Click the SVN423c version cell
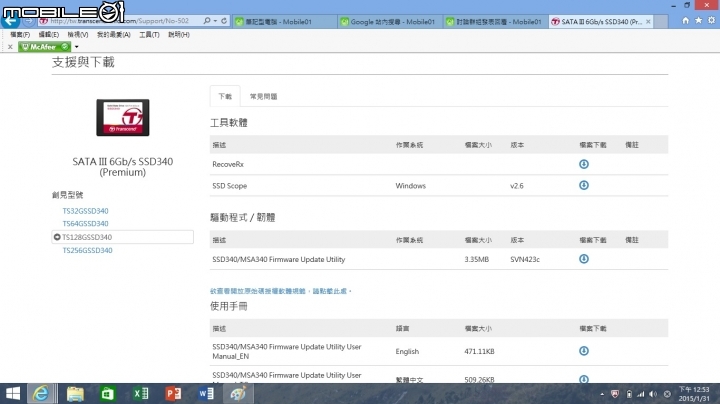This screenshot has width=720, height=404. [525, 259]
